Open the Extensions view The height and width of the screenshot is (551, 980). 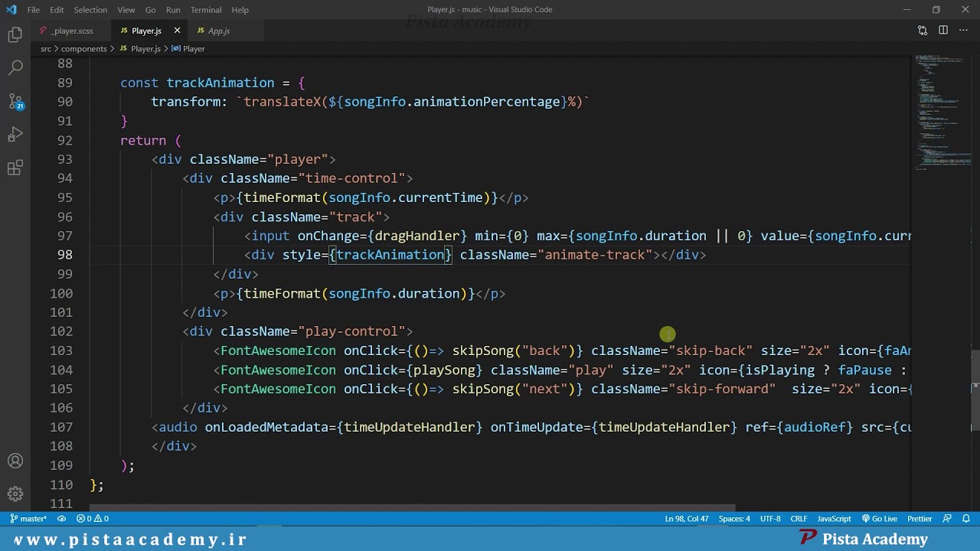(15, 169)
